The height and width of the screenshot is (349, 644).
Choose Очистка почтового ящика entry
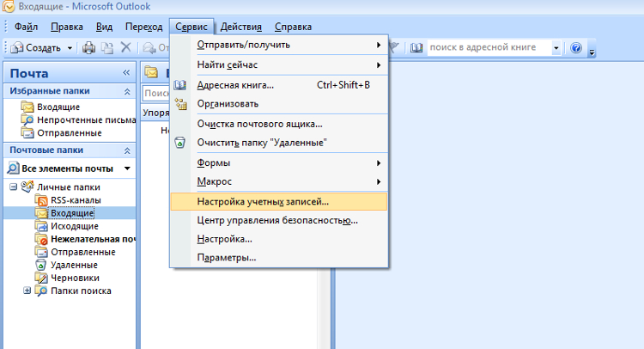[x=279, y=124]
